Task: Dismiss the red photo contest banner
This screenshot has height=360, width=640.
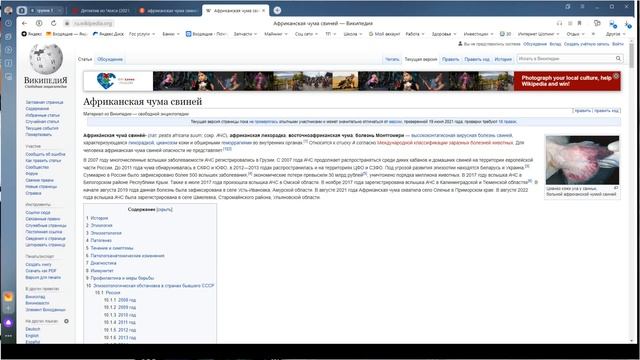Action: (616, 76)
